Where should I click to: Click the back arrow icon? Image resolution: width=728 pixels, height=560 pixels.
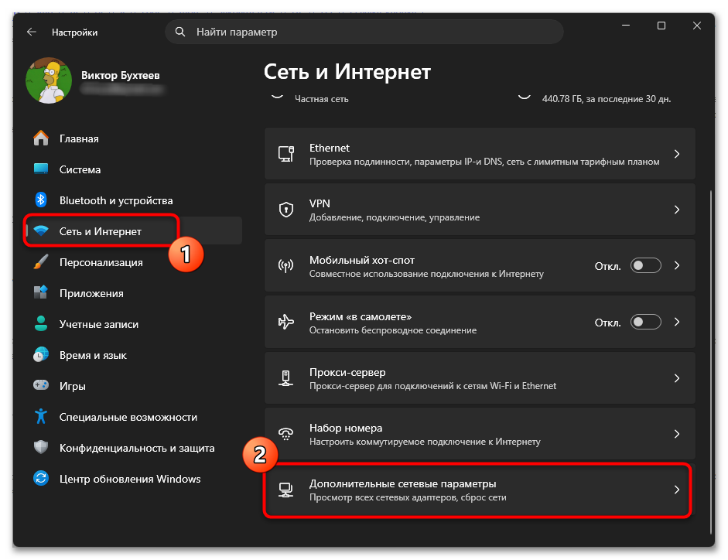point(32,32)
